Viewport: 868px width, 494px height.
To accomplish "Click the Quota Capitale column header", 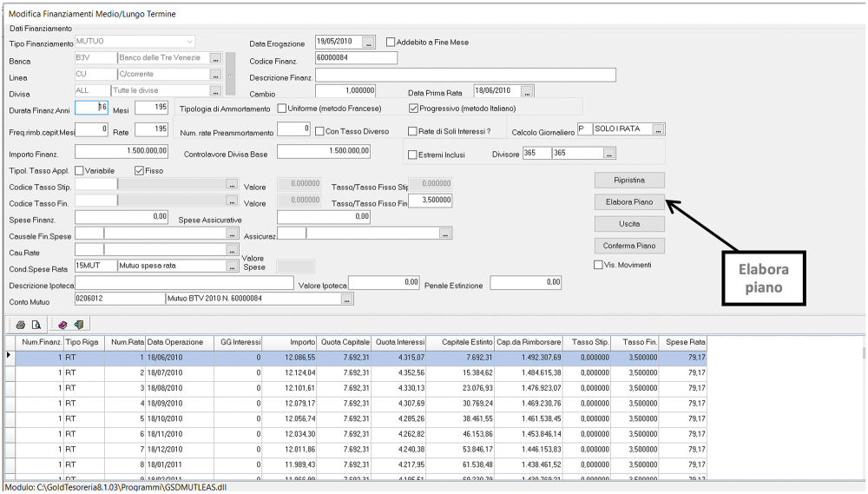I will click(345, 343).
